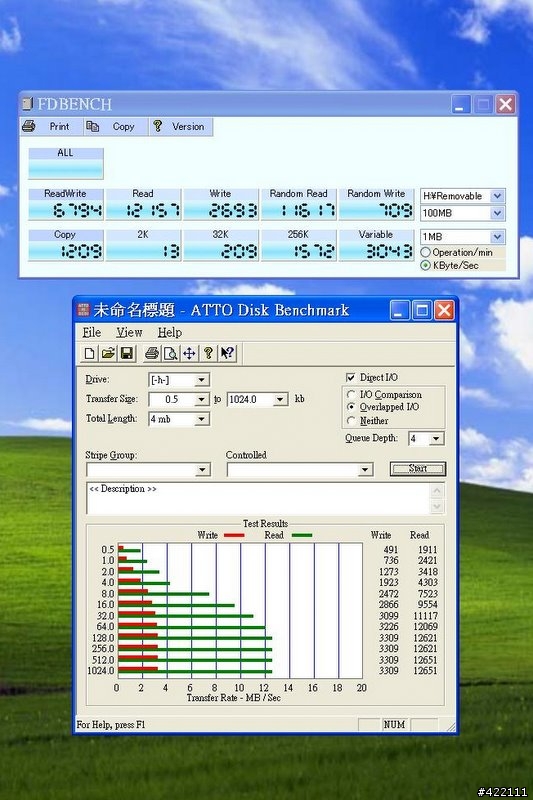The height and width of the screenshot is (800, 533).
Task: Run the Random Read test in FDBENCH
Action: (298, 204)
